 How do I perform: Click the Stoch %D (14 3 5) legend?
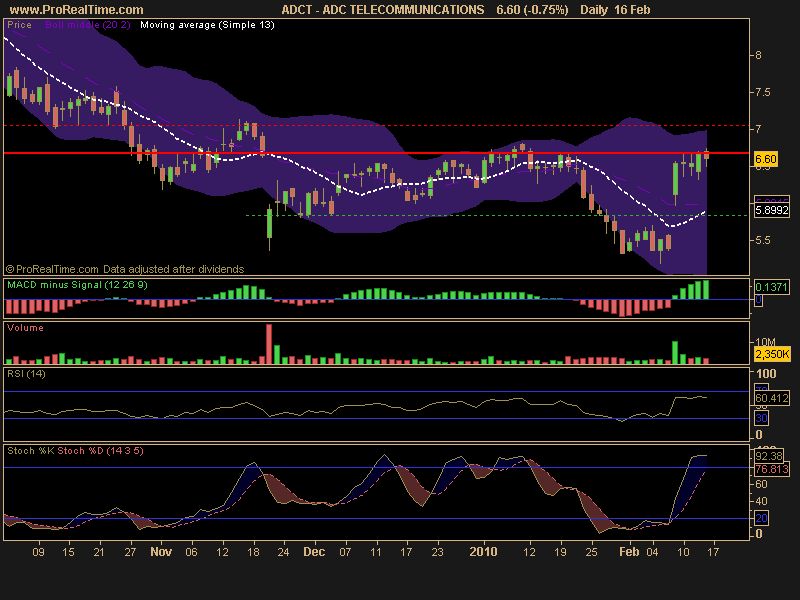pos(100,451)
